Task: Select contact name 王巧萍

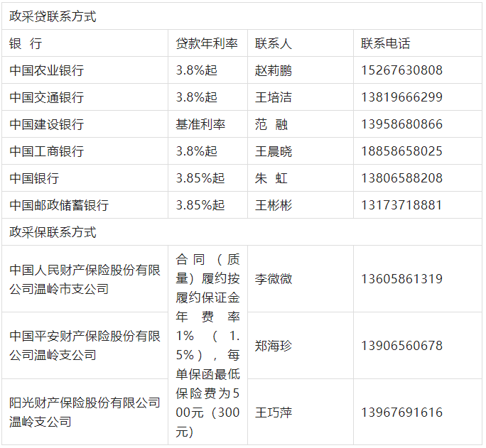Action: point(274,413)
